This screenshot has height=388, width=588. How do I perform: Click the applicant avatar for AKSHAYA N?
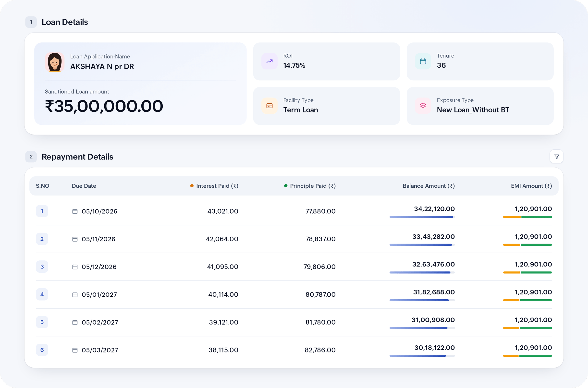coord(55,62)
